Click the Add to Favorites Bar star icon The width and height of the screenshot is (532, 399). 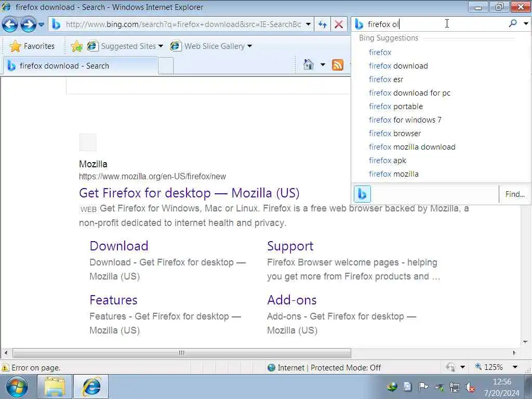pyautogui.click(x=77, y=46)
